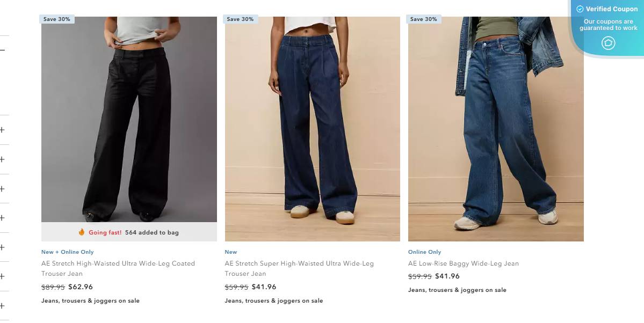
Task: Click sale promo link under Low-Rise Baggy jean
Action: tap(457, 290)
